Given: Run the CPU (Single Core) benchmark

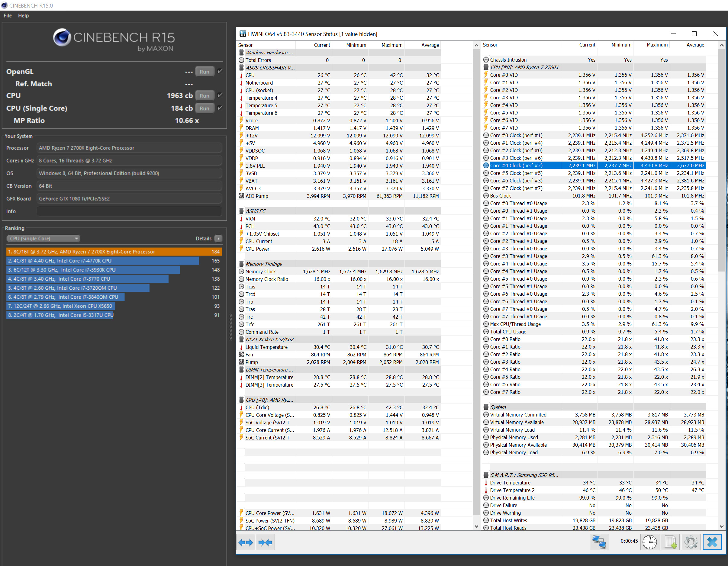Looking at the screenshot, I should [204, 108].
